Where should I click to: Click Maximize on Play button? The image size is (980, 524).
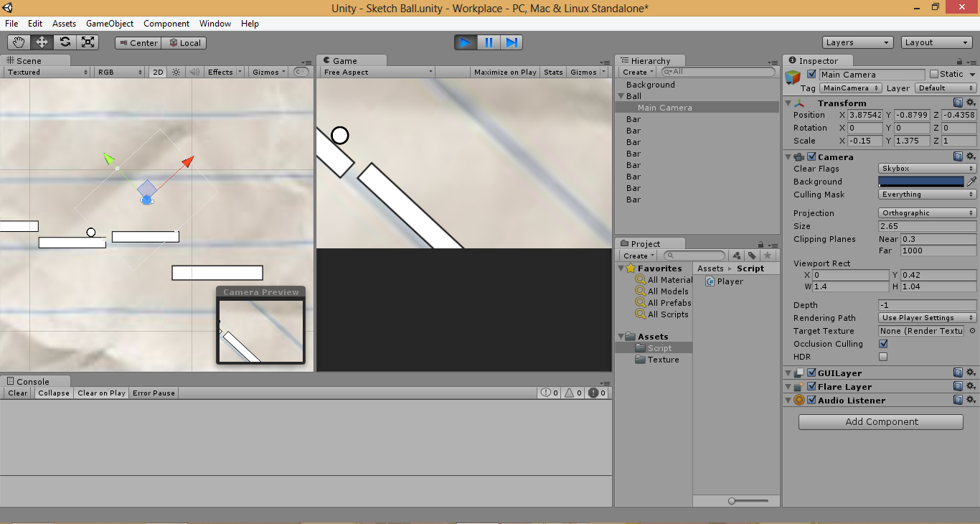coord(505,72)
